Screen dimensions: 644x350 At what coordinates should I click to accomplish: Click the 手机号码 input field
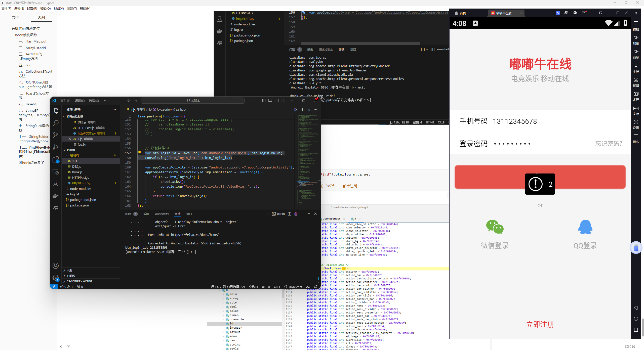pos(553,121)
